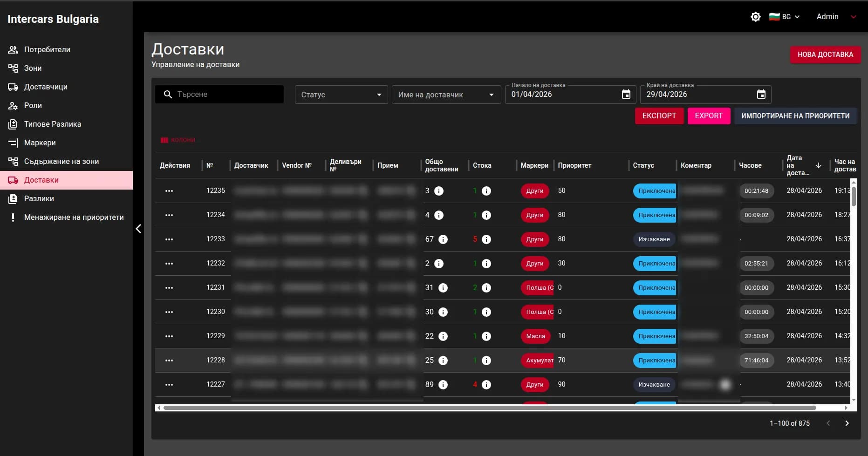Show info for 31 delivered in row 12231
This screenshot has height=456, width=868.
tap(443, 288)
